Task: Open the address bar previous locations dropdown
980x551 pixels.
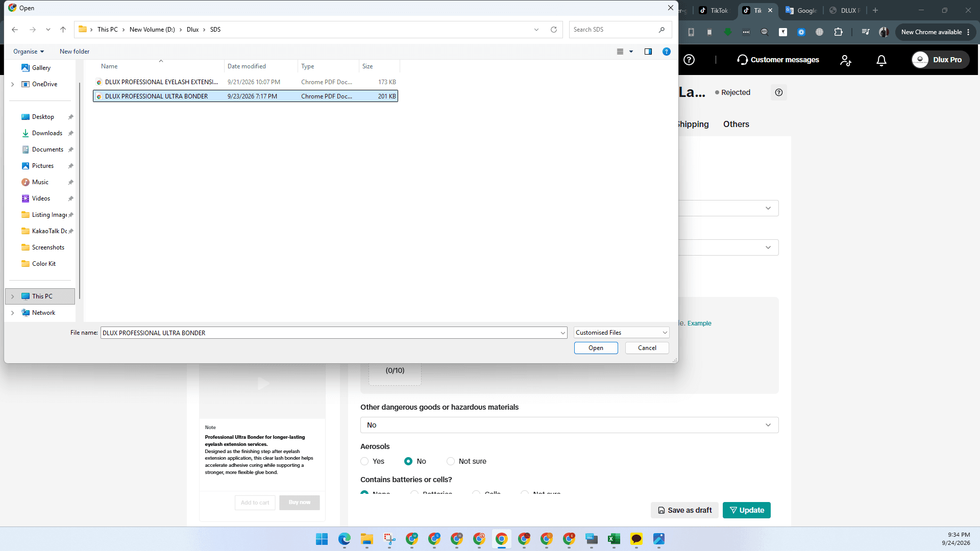Action: (536, 30)
